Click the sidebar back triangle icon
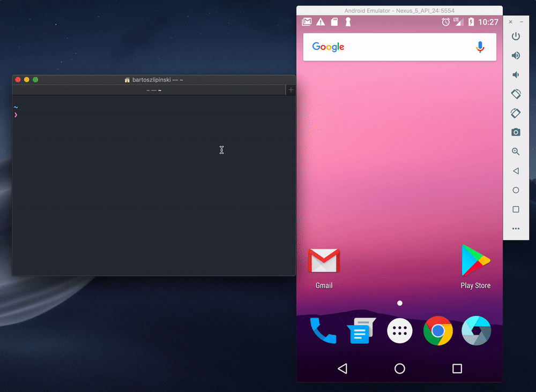Image resolution: width=536 pixels, height=392 pixels. coord(516,171)
